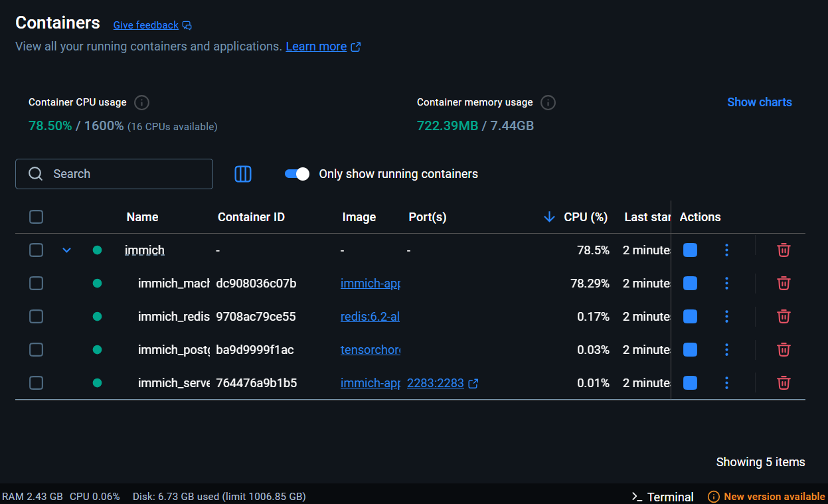Click the RAM 2.43 GB status entry

point(33,497)
